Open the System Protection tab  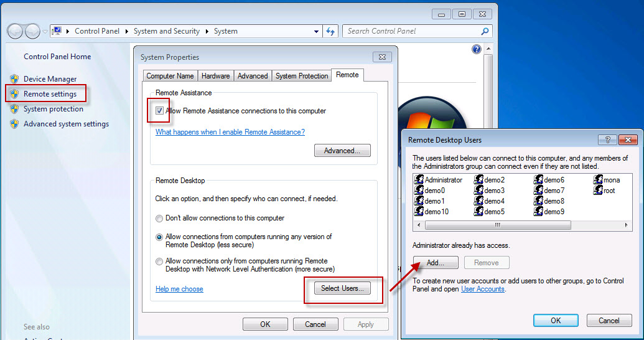(x=302, y=76)
